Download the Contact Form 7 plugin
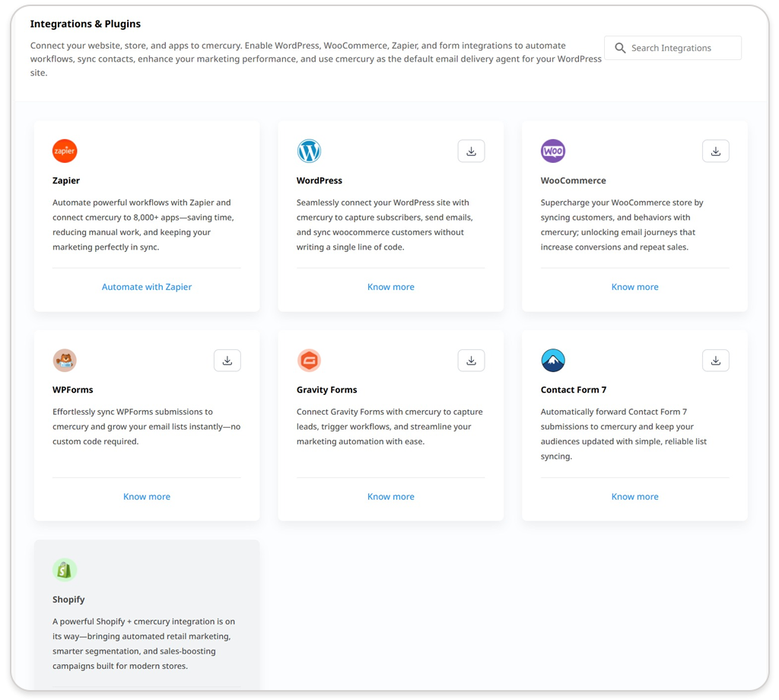The image size is (779, 700). (715, 361)
